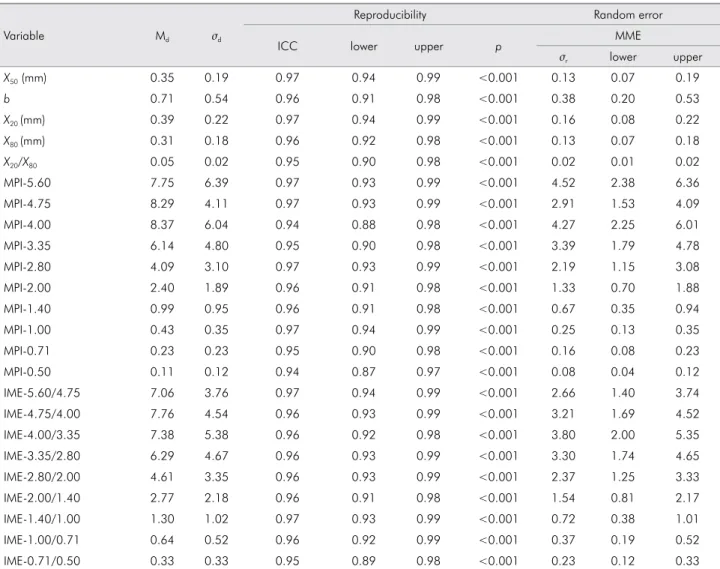
Task: Click the MME upper value 5.35
Action: [687, 435]
